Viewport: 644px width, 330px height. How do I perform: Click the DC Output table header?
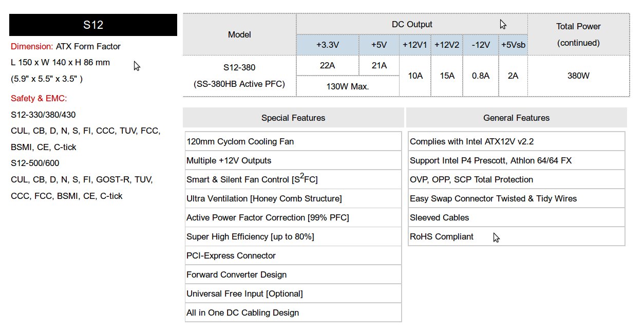coord(412,24)
